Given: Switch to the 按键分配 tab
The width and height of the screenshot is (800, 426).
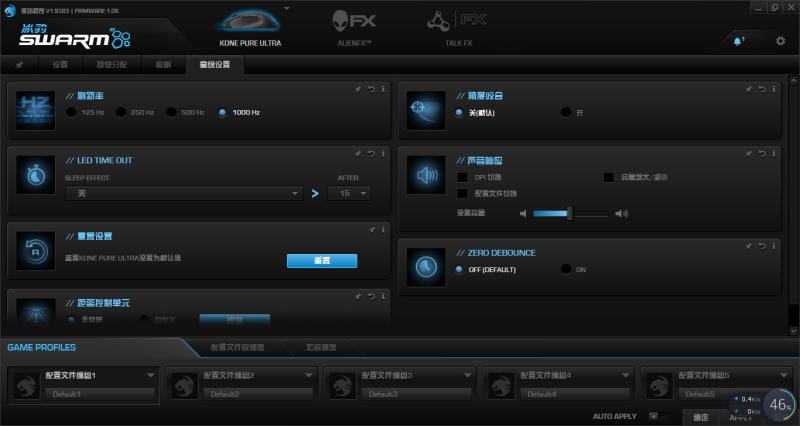Looking at the screenshot, I should pos(112,65).
